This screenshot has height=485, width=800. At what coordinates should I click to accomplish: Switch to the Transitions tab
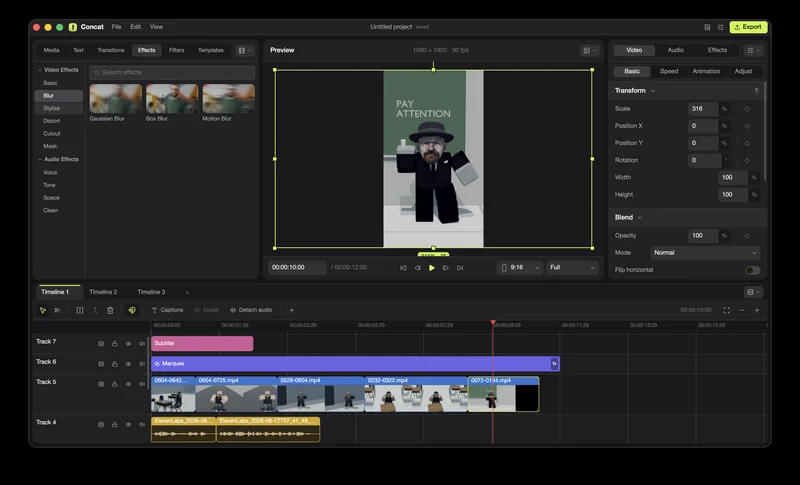coord(111,50)
